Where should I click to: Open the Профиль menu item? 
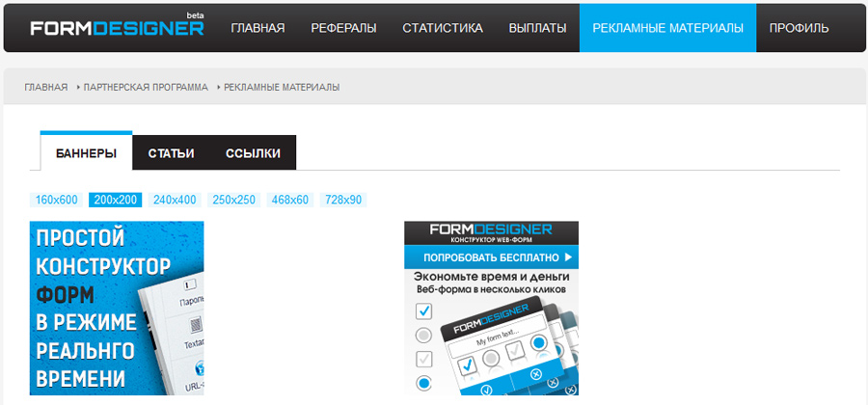pyautogui.click(x=799, y=28)
